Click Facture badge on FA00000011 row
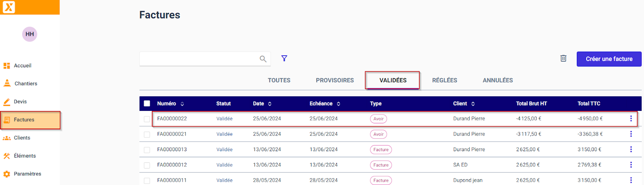The image size is (644, 185). [381, 180]
